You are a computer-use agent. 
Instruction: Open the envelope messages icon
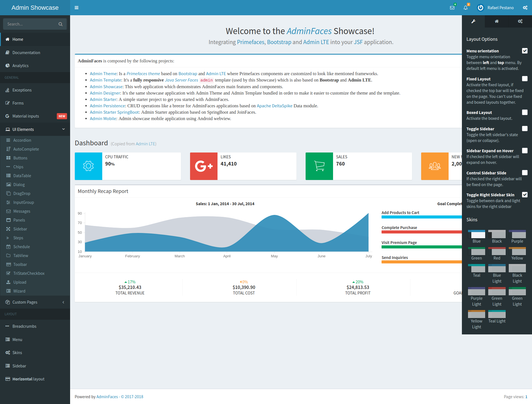click(452, 8)
